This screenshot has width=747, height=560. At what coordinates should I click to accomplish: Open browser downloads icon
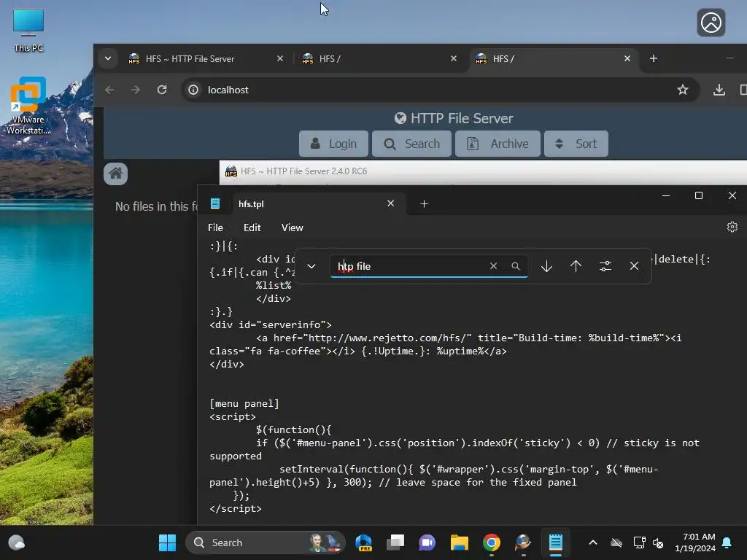(x=719, y=90)
